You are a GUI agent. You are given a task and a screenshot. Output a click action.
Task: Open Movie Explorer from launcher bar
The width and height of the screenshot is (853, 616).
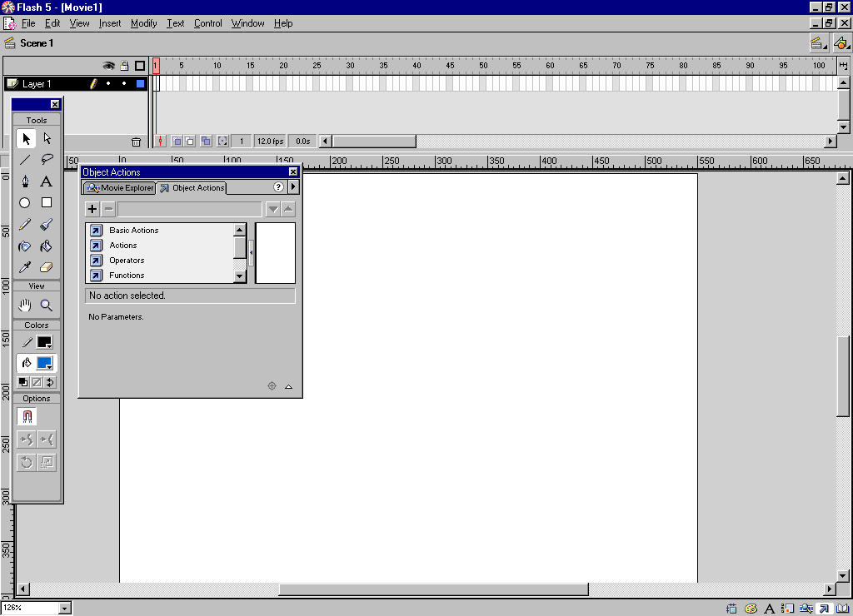click(x=806, y=609)
